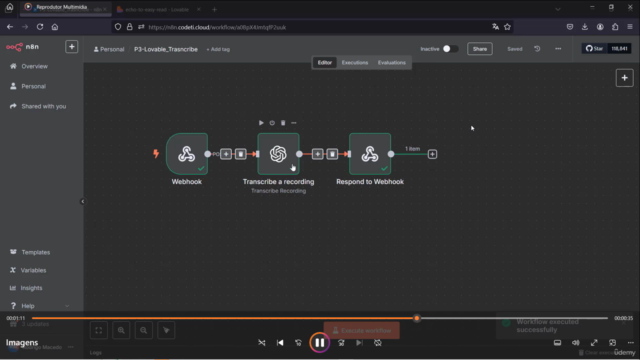This screenshot has width=640, height=360.
Task: Click the Webhook trigger lightning bolt icon
Action: pyautogui.click(x=156, y=153)
